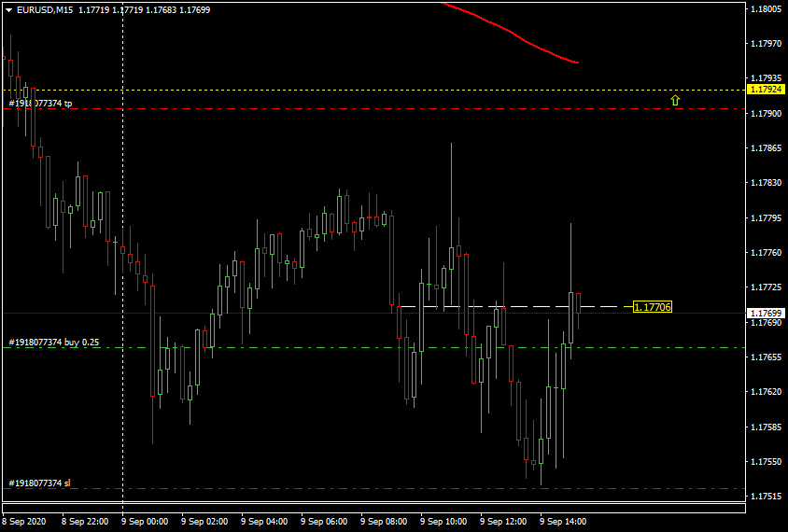
Task: Click the 9 Sep 00:00 time label
Action: (x=145, y=522)
